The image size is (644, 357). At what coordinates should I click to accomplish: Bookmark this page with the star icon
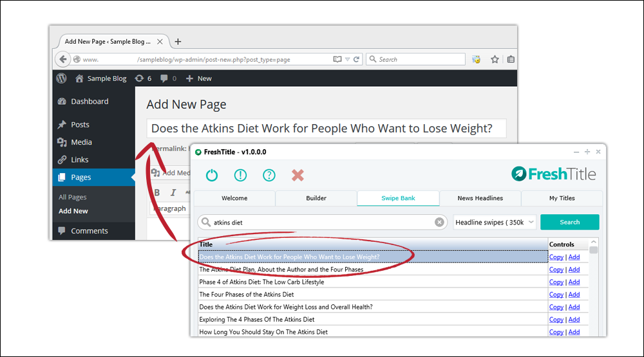pyautogui.click(x=495, y=59)
